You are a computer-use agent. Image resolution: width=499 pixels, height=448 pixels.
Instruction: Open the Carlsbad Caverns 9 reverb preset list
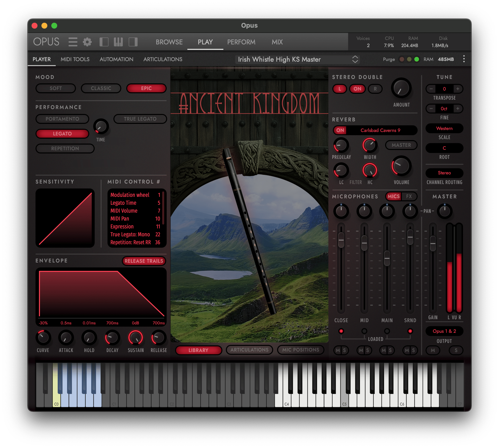(x=380, y=130)
